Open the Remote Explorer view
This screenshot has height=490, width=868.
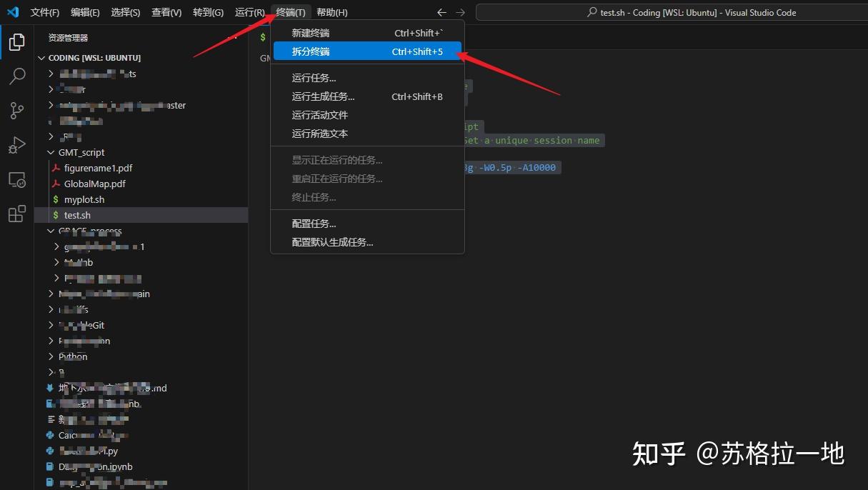pos(16,179)
